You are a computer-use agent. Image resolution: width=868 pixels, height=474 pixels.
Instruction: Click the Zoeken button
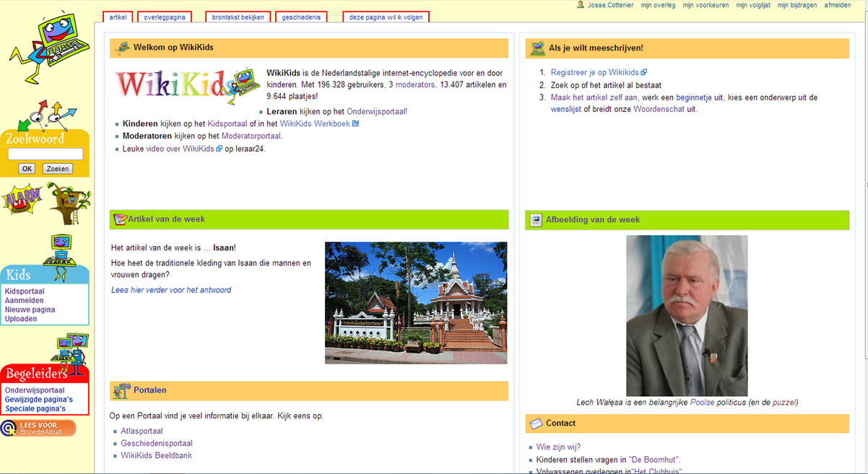coord(57,169)
